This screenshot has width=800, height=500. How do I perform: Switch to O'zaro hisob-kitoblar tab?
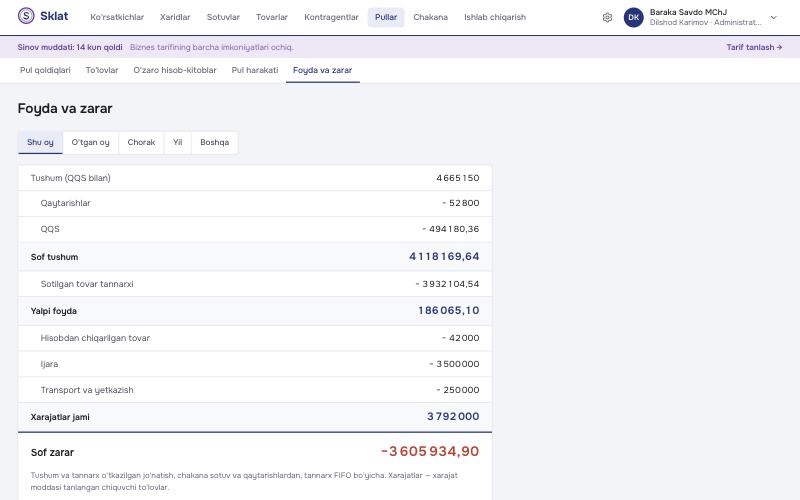click(x=175, y=70)
